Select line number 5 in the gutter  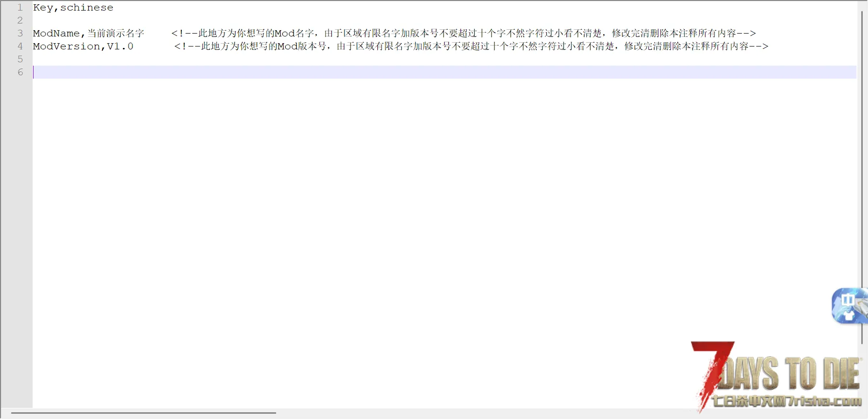point(20,59)
